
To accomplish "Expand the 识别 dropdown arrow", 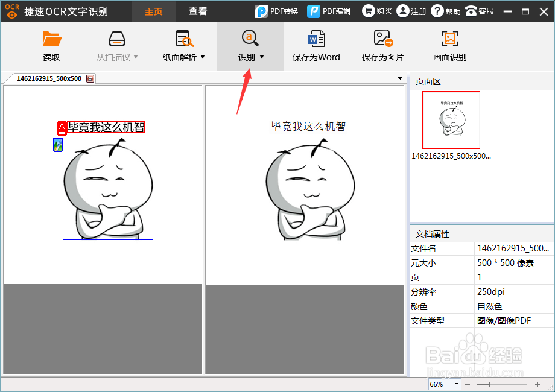I will pos(261,55).
